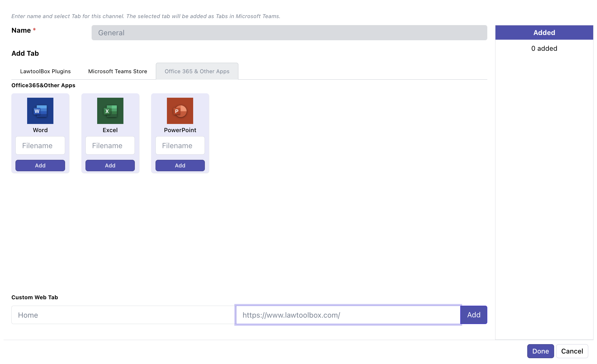Click the custom web tab name field

[123, 315]
